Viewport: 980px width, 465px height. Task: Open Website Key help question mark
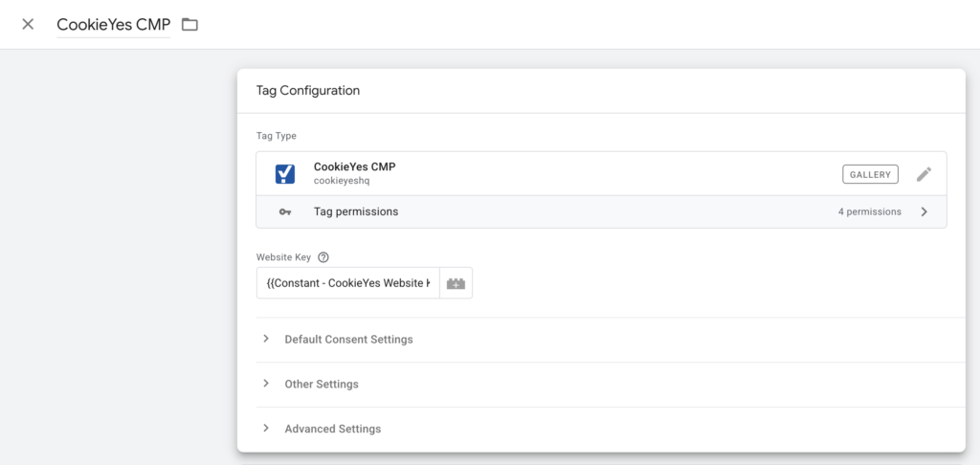323,256
